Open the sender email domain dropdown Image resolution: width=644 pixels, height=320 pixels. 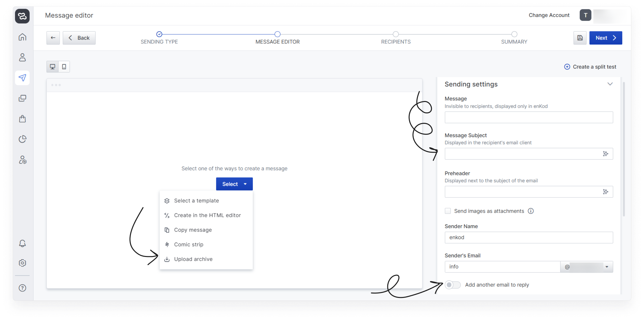point(606,267)
